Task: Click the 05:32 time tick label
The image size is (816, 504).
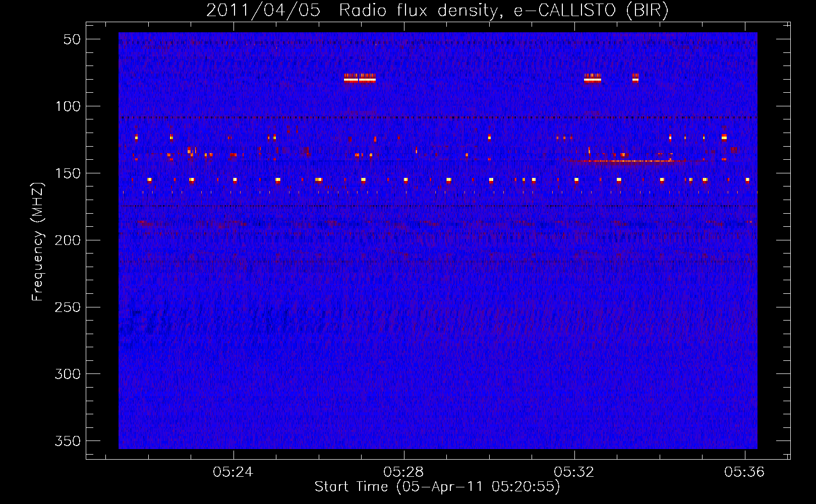Action: (x=574, y=472)
